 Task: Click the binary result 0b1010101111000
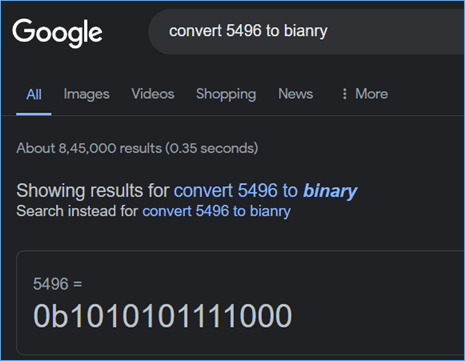163,316
